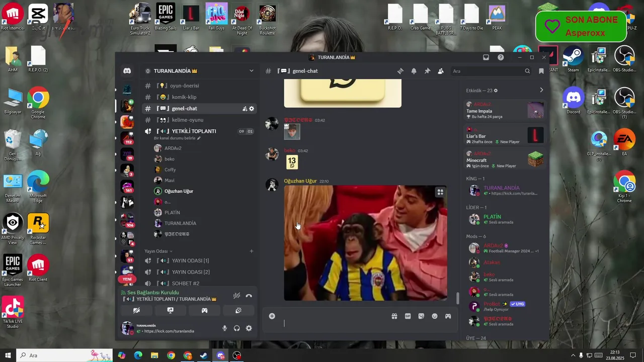Viewport: 644px width, 362px height.
Task: Open Tame Impala activity card
Action: (x=505, y=111)
